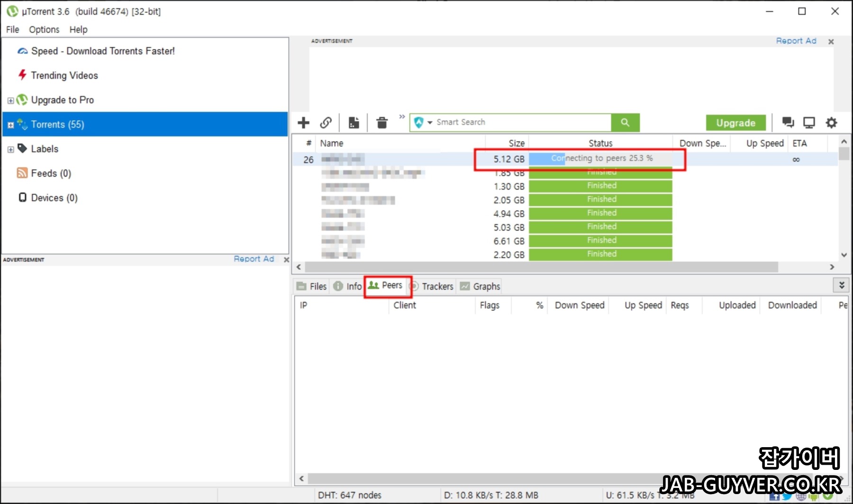Switch to the Files tab
This screenshot has height=504, width=853.
(x=311, y=286)
